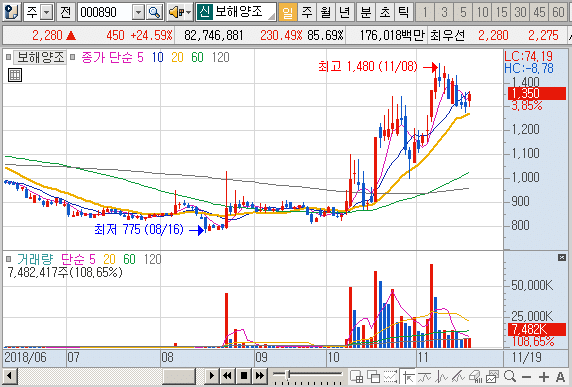Switch to 주 weekly chart period
Screen dimensions: 572x387
click(x=306, y=12)
